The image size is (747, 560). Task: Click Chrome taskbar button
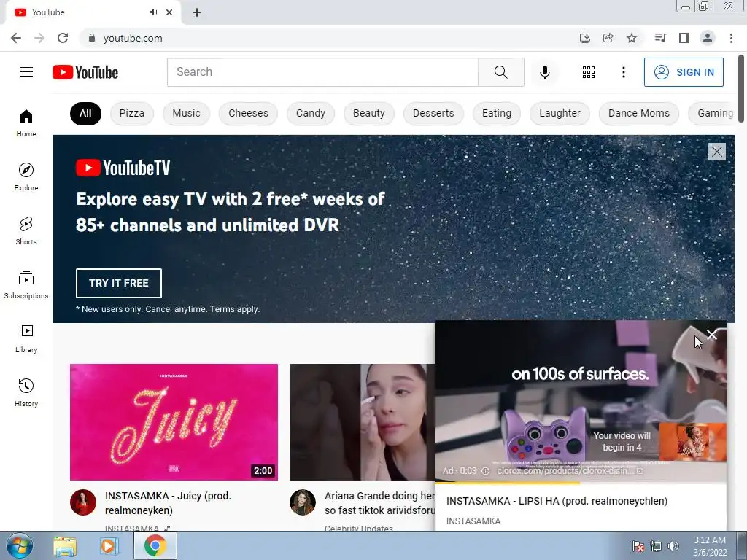[155, 545]
